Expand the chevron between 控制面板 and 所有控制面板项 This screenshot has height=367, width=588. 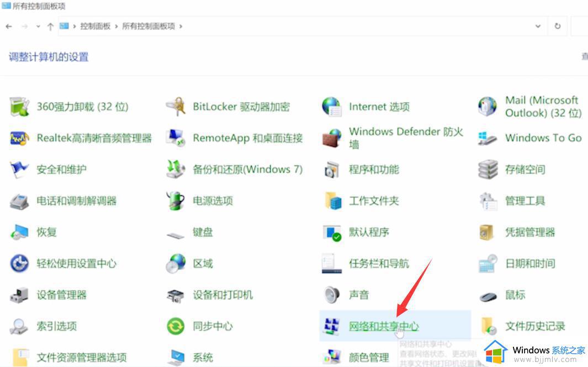(116, 26)
